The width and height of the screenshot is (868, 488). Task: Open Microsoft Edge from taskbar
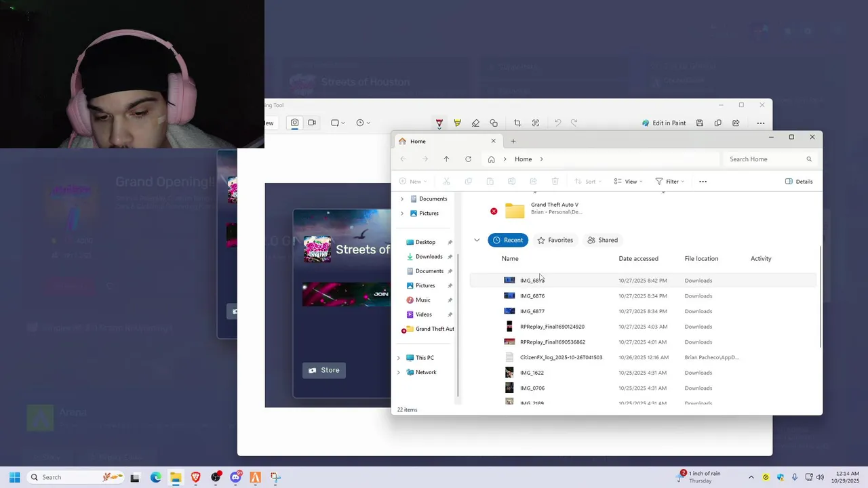click(x=155, y=477)
